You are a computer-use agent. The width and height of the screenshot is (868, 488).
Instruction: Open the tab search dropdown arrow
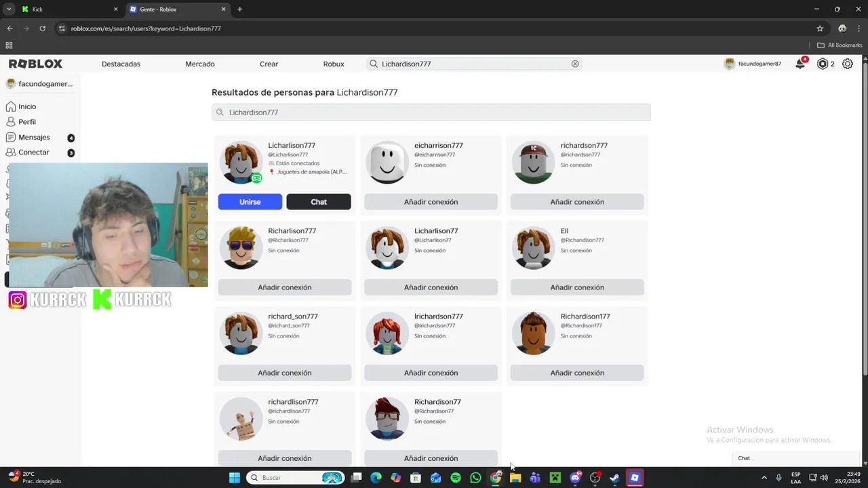pos(9,9)
